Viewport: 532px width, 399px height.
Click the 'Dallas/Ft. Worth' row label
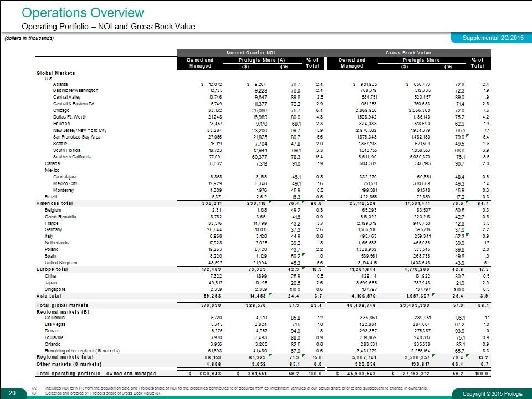[70, 117]
